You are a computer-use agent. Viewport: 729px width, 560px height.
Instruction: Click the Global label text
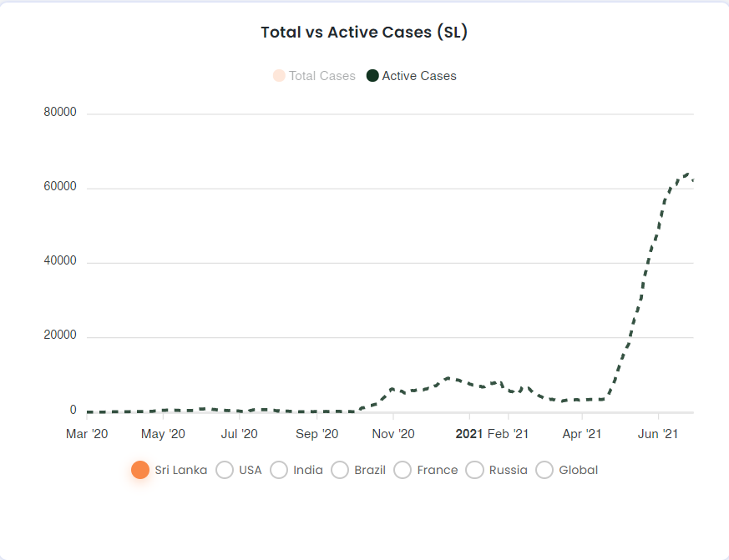point(579,470)
